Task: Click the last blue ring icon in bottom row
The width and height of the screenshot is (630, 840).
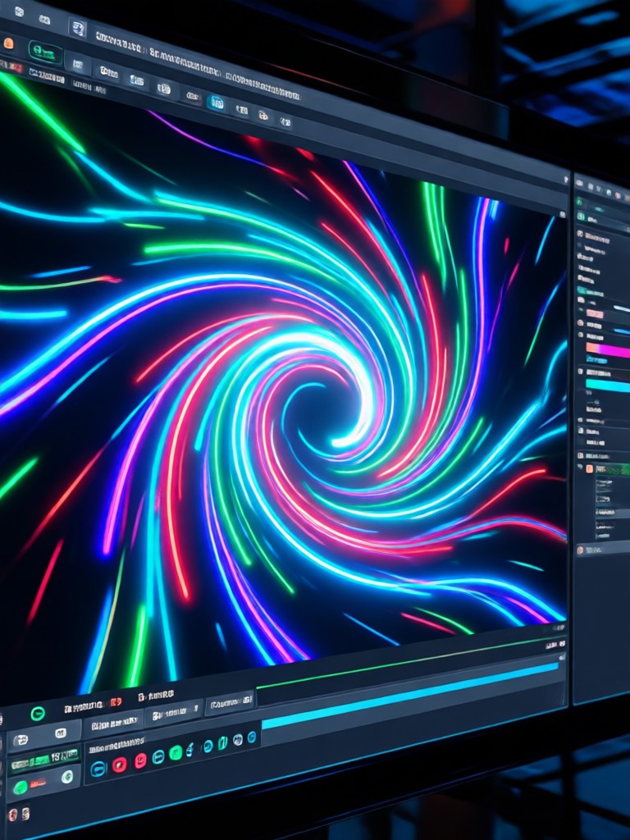Action: pyautogui.click(x=251, y=737)
